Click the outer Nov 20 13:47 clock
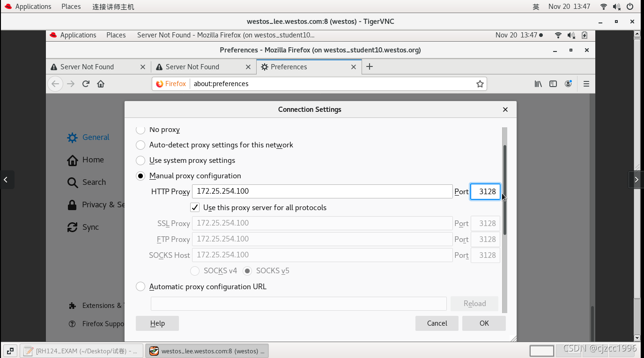 click(x=569, y=7)
